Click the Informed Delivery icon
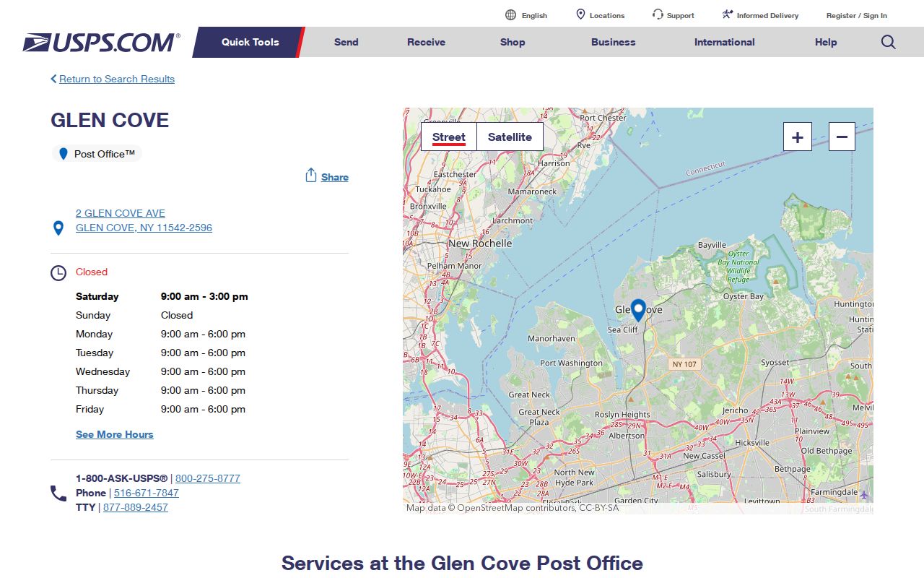 click(728, 14)
